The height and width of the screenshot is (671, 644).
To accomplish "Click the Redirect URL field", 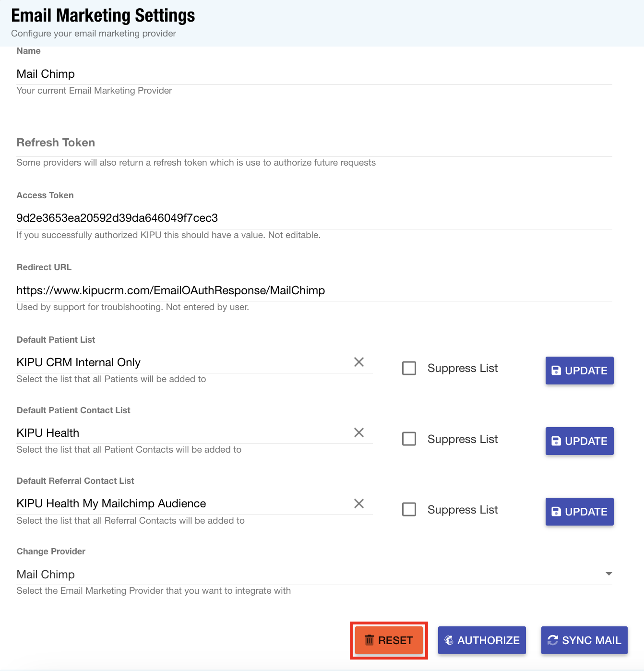I will [x=312, y=290].
